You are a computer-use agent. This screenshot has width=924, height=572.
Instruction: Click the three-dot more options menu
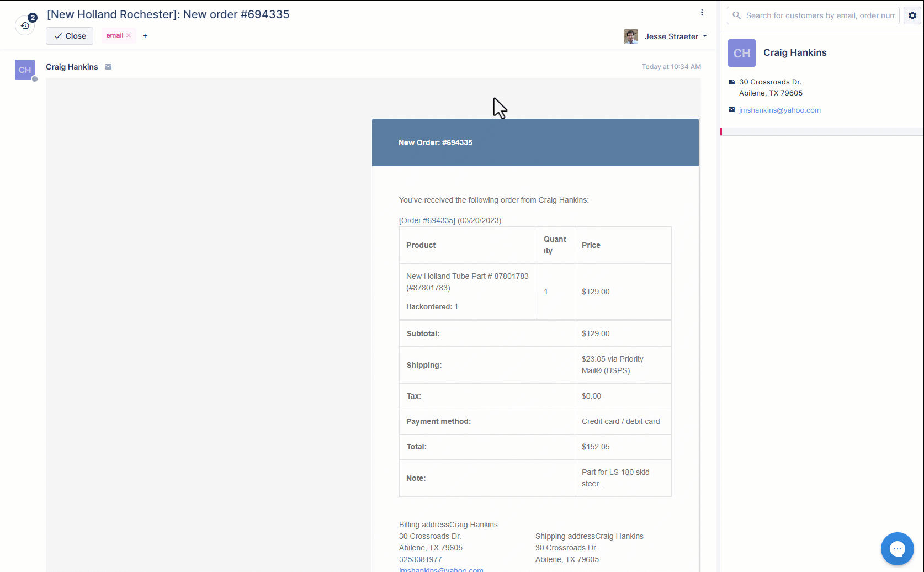pyautogui.click(x=702, y=13)
